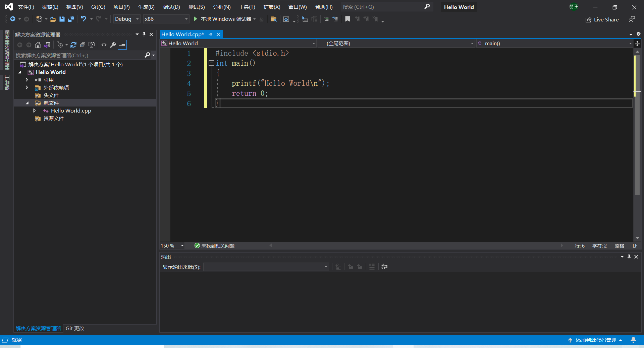
Task: Save the current file with disk icon
Action: click(x=62, y=19)
